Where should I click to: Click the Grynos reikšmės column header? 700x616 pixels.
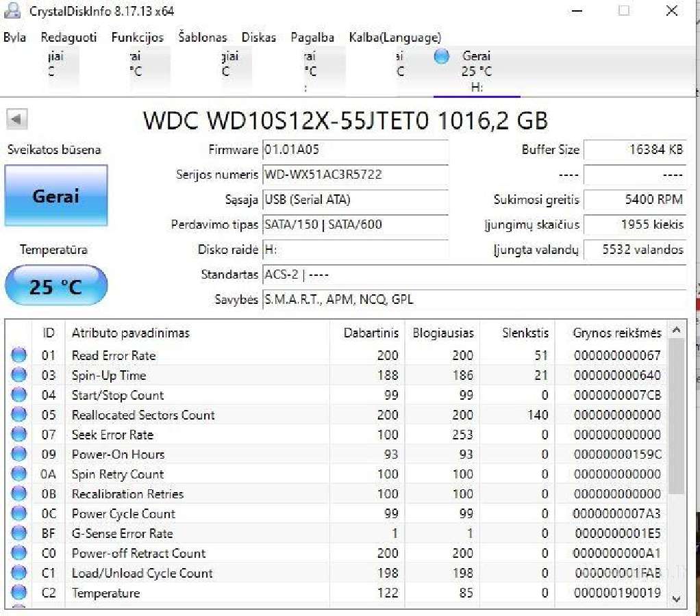click(612, 333)
